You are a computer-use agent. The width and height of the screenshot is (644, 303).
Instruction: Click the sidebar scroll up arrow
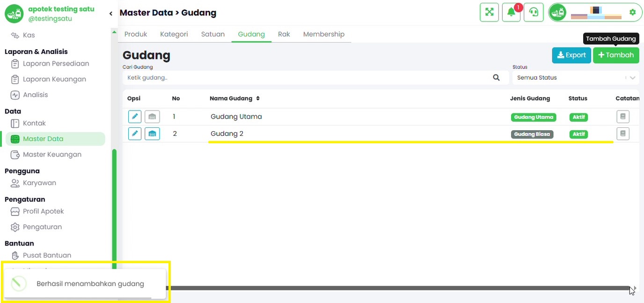point(114,32)
